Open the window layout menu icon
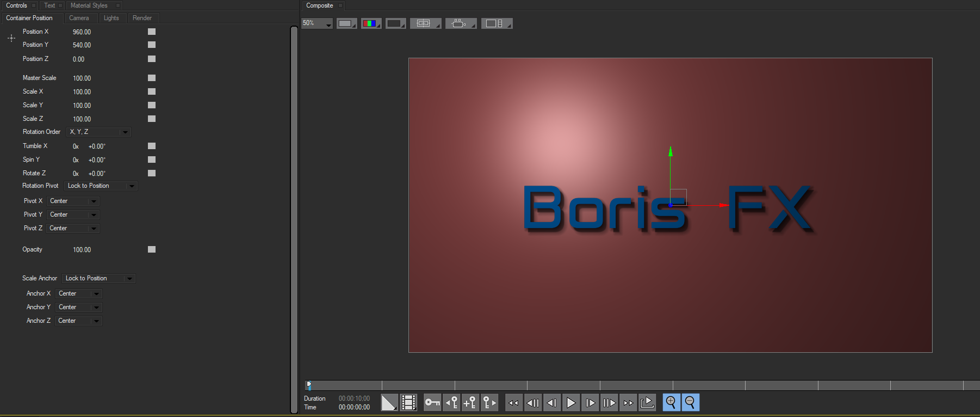 (x=497, y=23)
